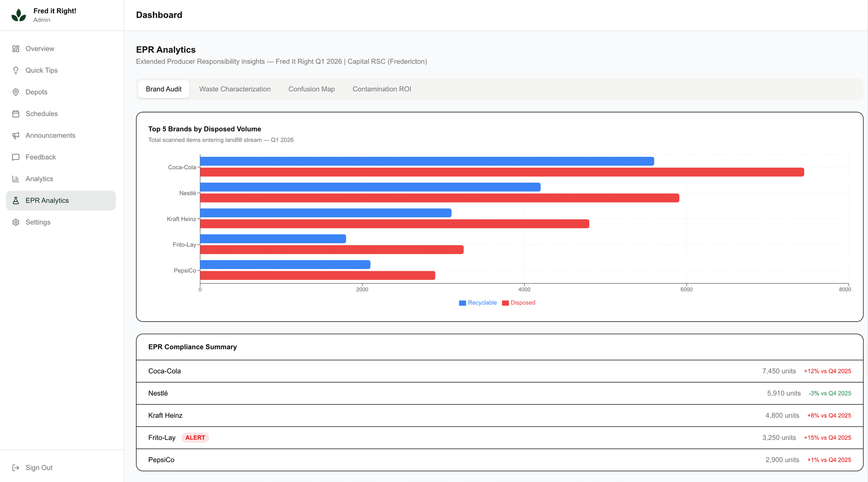The image size is (868, 482).
Task: Click the Overview grid icon
Action: click(16, 49)
